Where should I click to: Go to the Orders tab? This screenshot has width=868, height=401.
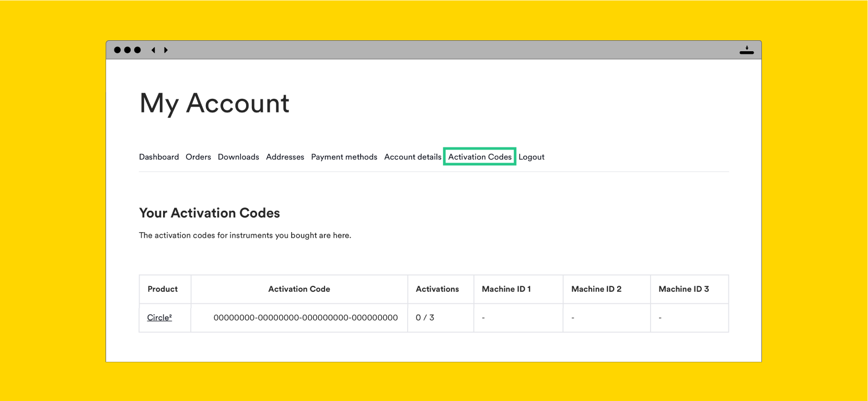(198, 157)
